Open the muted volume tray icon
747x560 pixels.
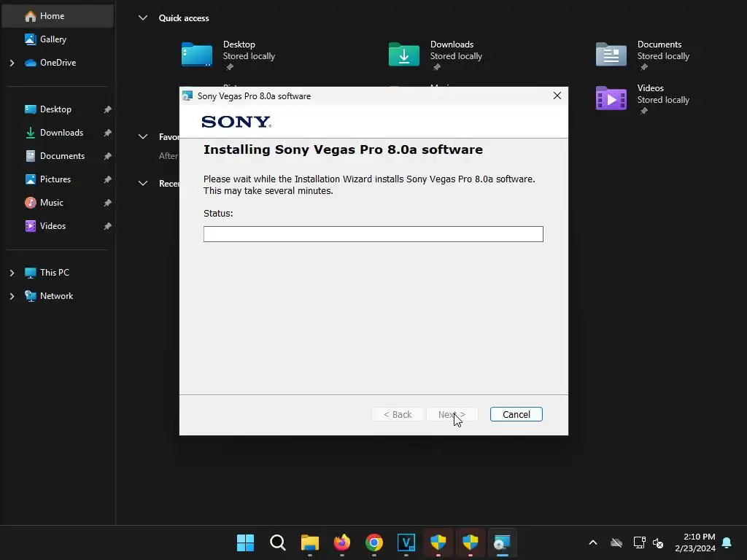(658, 542)
